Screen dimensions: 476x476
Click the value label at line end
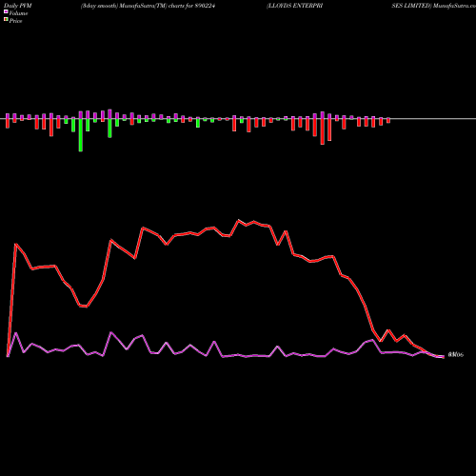[x=456, y=355]
